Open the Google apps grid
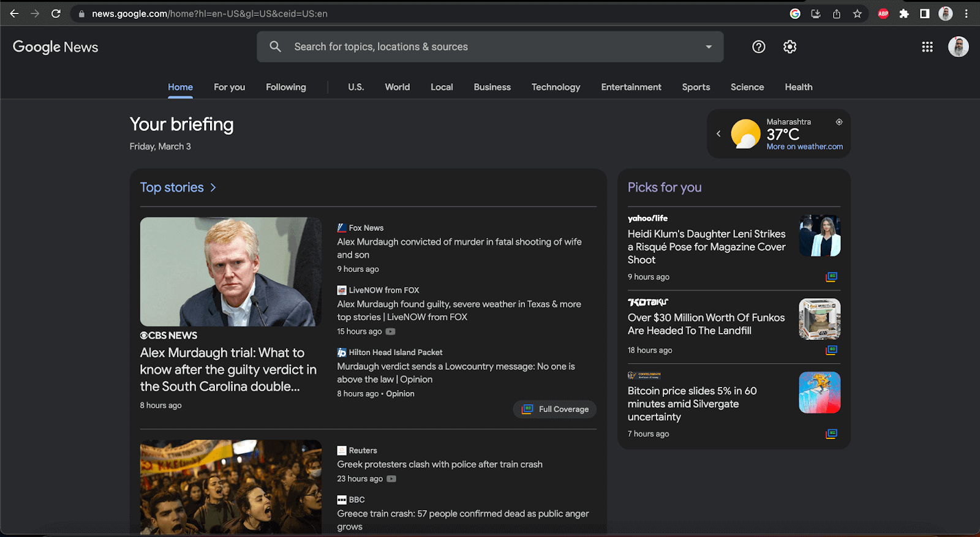The width and height of the screenshot is (980, 537). point(927,47)
